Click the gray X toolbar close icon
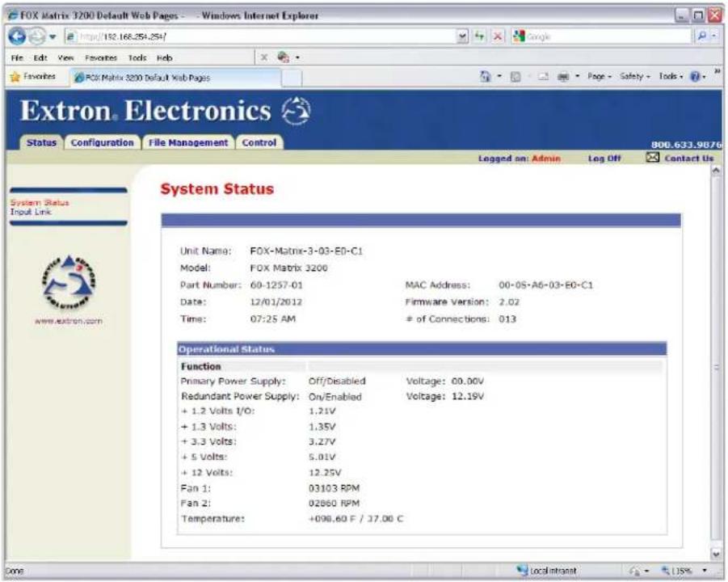 tap(263, 57)
